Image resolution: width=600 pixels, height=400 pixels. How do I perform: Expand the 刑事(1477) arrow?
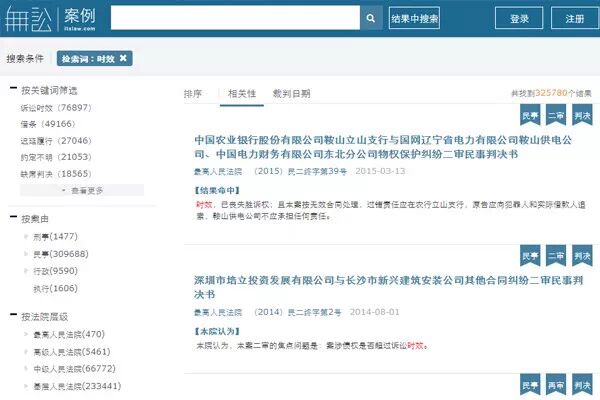tap(26, 237)
